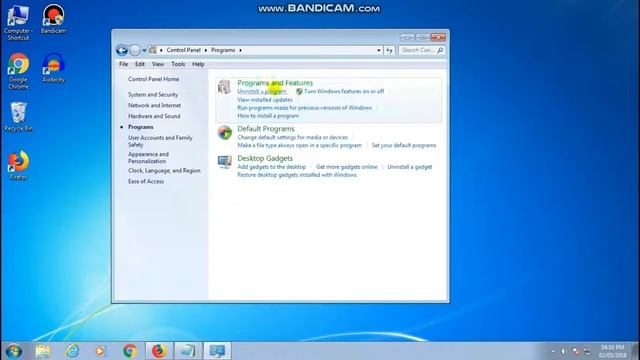The height and width of the screenshot is (360, 640).
Task: Open the Edit menu
Action: point(140,64)
